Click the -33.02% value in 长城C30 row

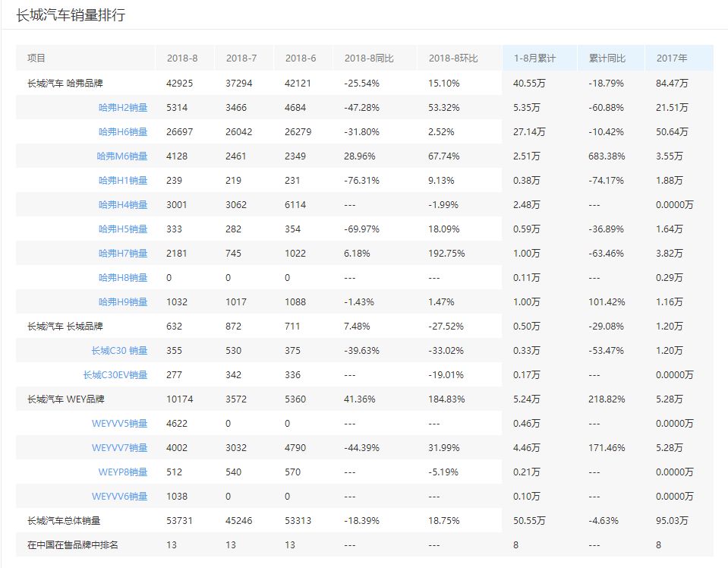coord(446,351)
